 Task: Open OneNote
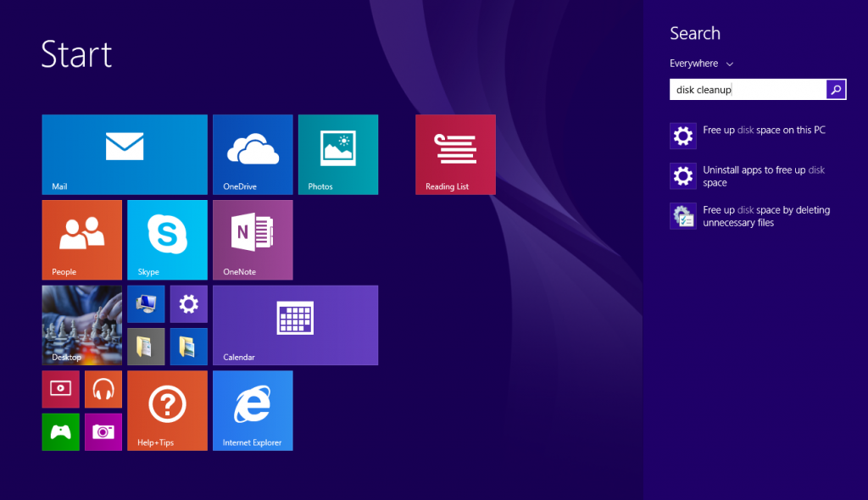pyautogui.click(x=251, y=240)
